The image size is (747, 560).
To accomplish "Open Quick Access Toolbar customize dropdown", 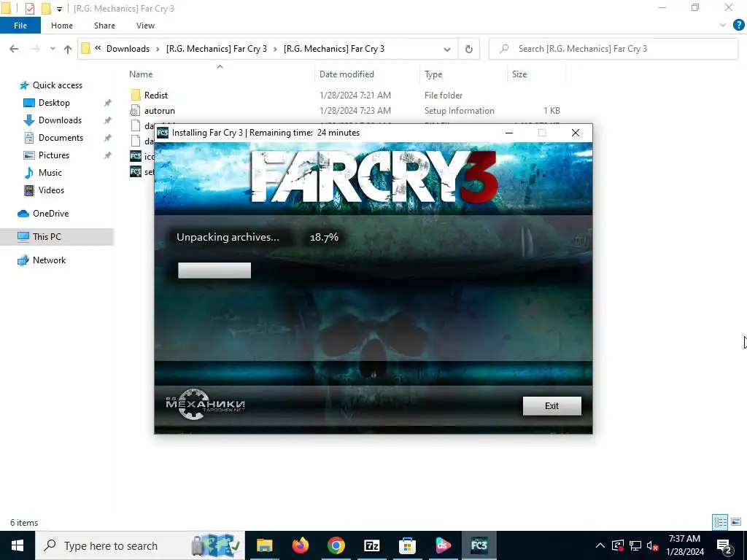I will pyautogui.click(x=59, y=9).
